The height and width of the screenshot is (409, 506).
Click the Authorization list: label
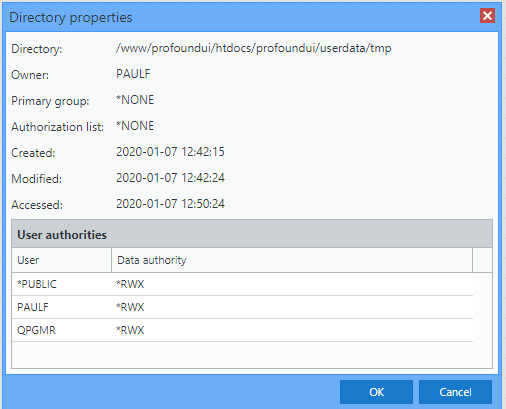click(57, 127)
